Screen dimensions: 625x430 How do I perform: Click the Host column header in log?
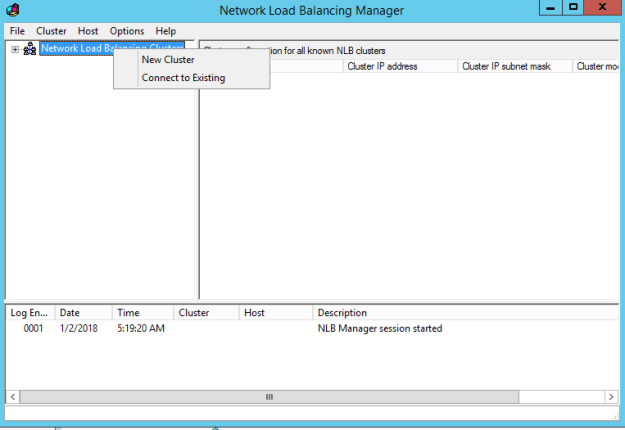[276, 313]
